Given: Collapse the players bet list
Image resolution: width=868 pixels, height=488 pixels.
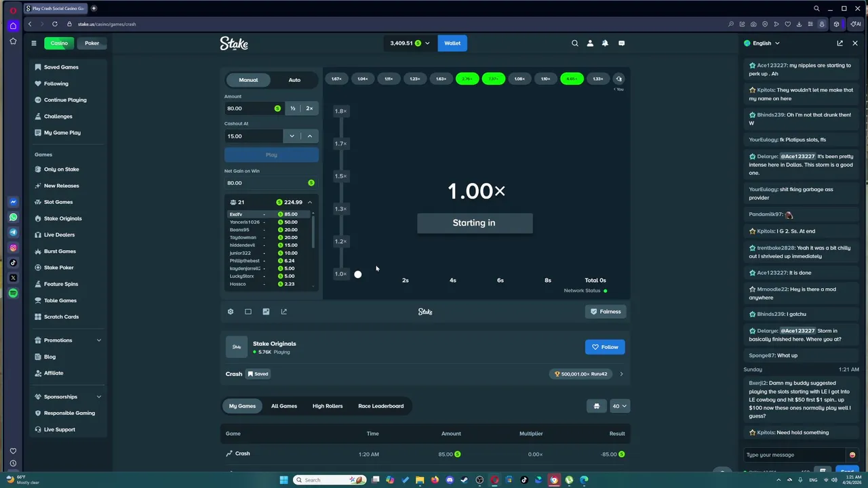Looking at the screenshot, I should coord(310,202).
